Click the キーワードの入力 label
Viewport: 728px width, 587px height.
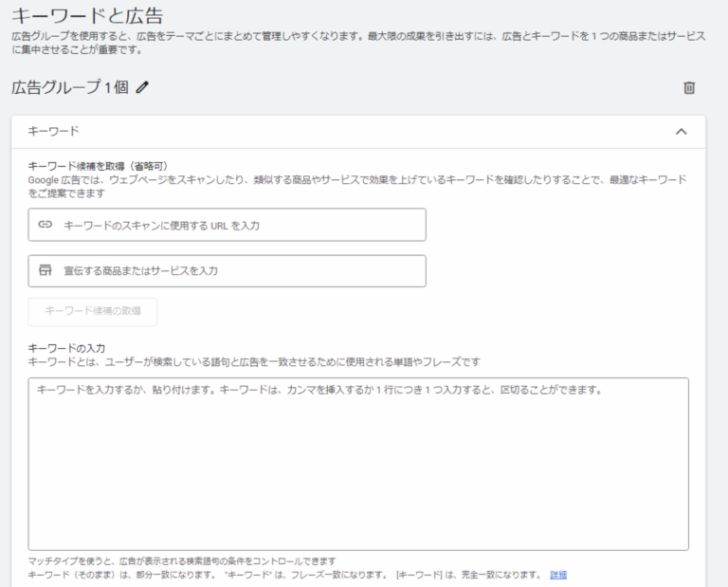[66, 348]
